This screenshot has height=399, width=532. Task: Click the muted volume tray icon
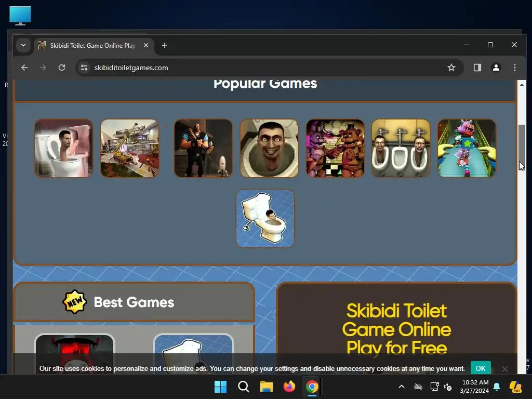(x=448, y=387)
